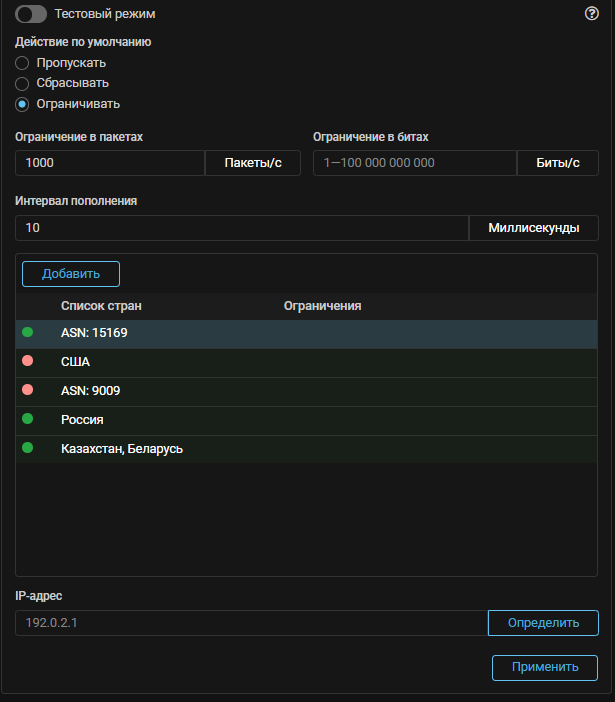Image resolution: width=615 pixels, height=702 pixels.
Task: Click red status dot for США row
Action: (28, 361)
